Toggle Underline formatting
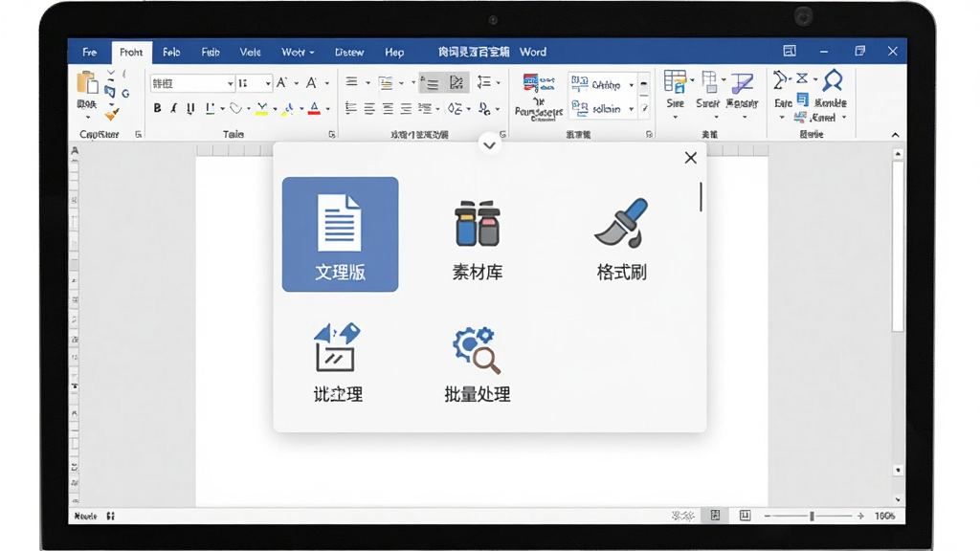This screenshot has width=980, height=551. pos(190,109)
